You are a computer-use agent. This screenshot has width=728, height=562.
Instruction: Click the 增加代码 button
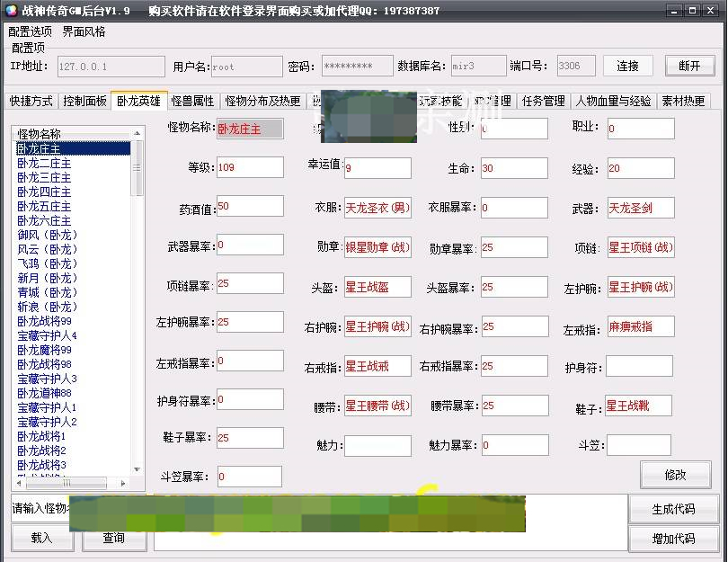(x=673, y=539)
